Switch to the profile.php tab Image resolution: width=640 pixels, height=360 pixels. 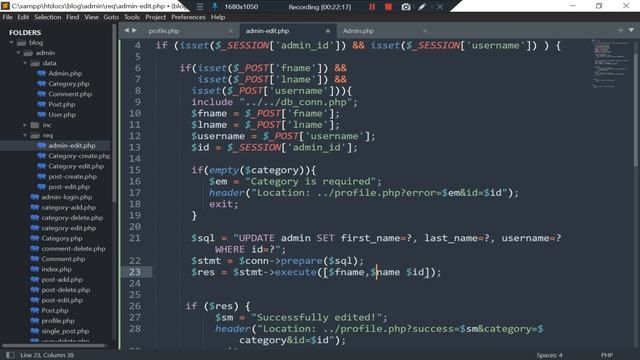tap(164, 31)
